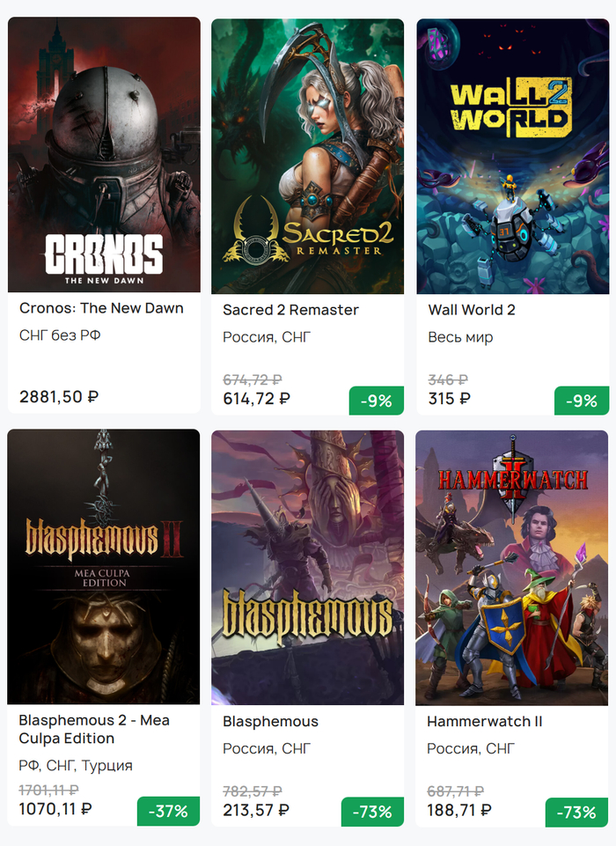616x846 pixels.
Task: Click the -37% discount badge
Action: coord(168,812)
